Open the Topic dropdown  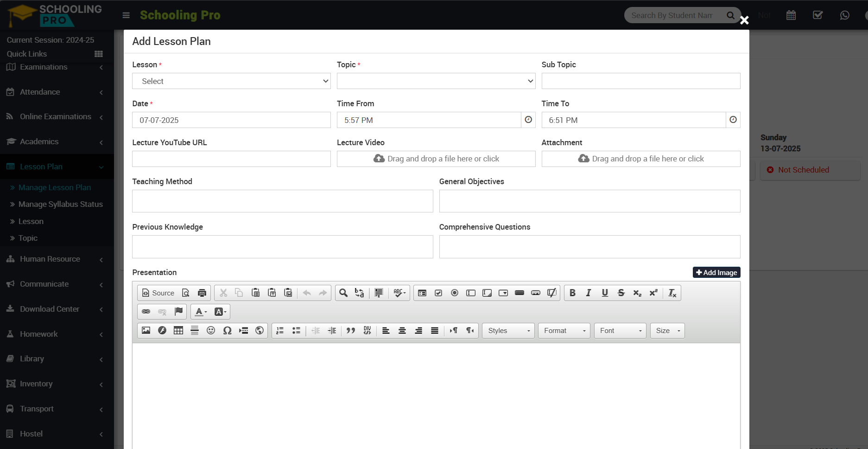click(436, 81)
